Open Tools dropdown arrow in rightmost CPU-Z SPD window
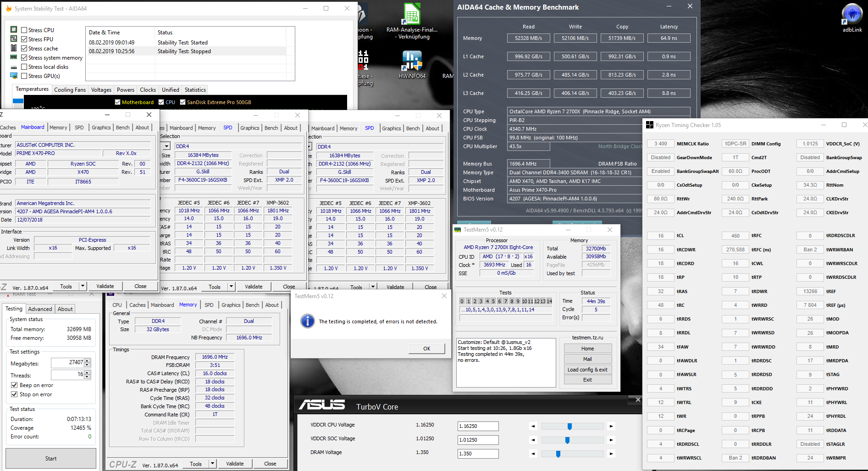This screenshot has width=868, height=471. (x=373, y=287)
